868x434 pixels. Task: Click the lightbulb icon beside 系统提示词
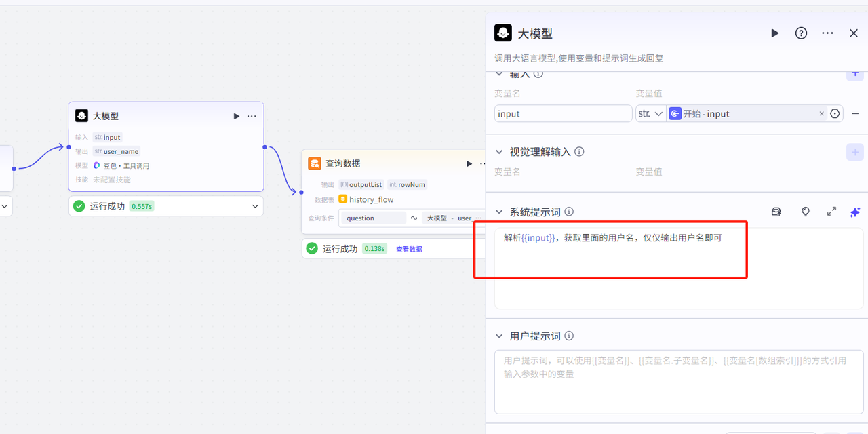[x=805, y=212]
